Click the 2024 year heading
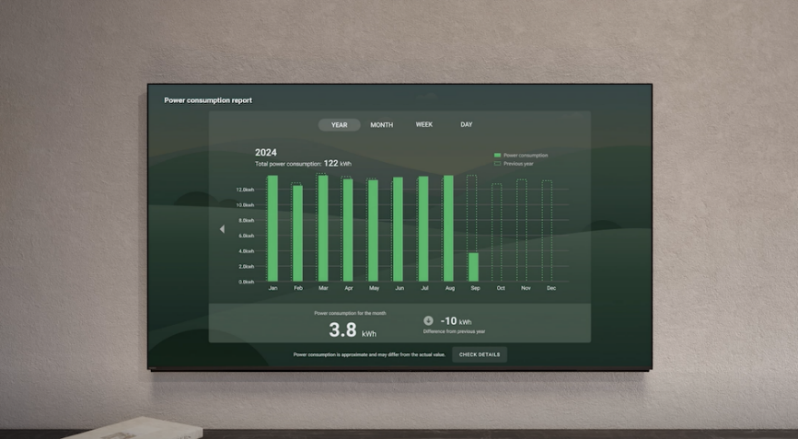This screenshot has width=798, height=439. (265, 152)
